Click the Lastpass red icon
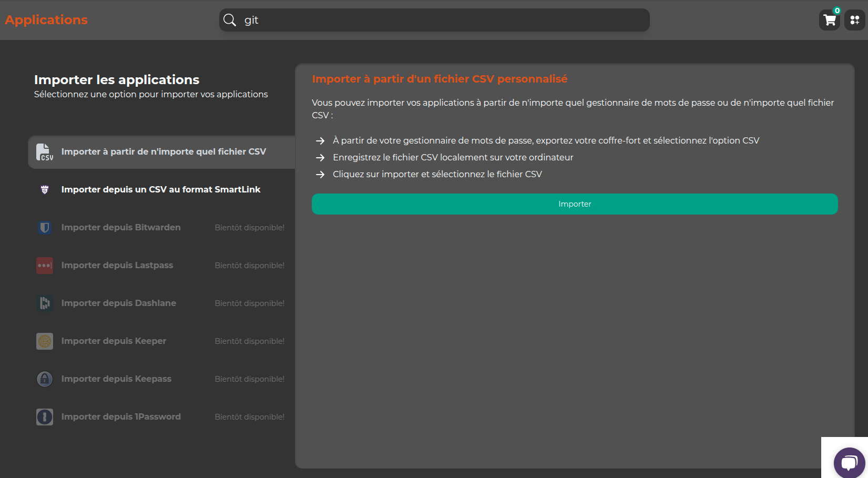 [x=45, y=266]
